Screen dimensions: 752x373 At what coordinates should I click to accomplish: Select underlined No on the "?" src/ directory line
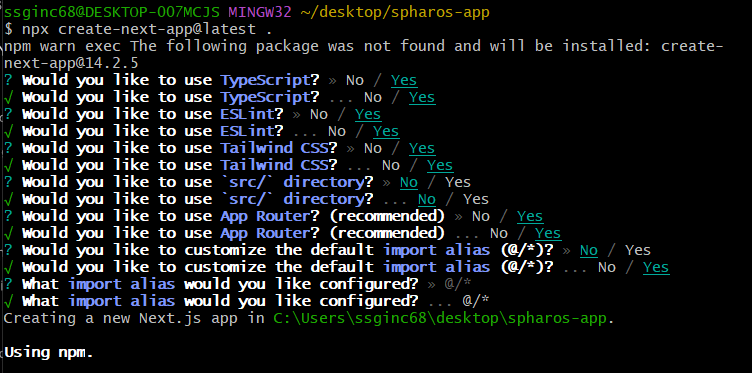pos(409,183)
